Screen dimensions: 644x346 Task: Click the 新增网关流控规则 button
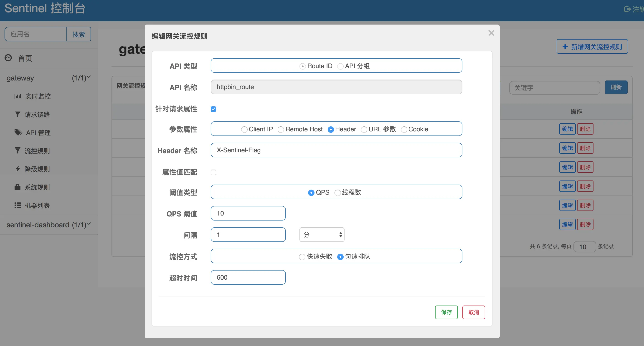592,46
